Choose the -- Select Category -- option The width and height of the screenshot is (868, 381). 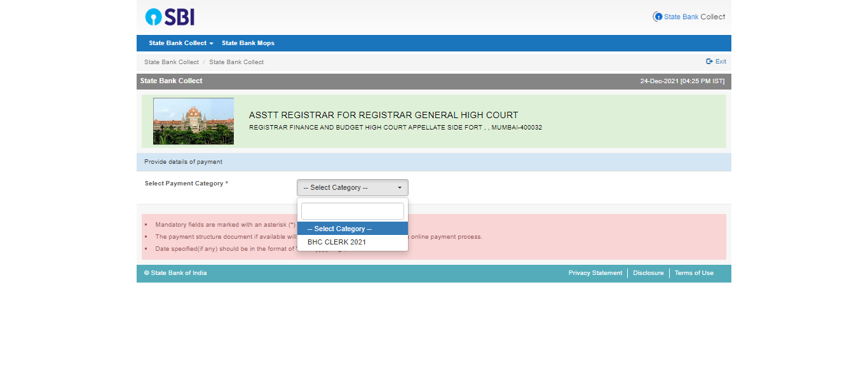[x=353, y=229]
